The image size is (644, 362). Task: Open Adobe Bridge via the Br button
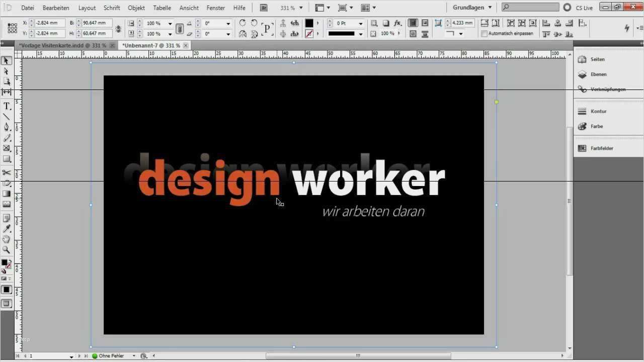pyautogui.click(x=264, y=8)
